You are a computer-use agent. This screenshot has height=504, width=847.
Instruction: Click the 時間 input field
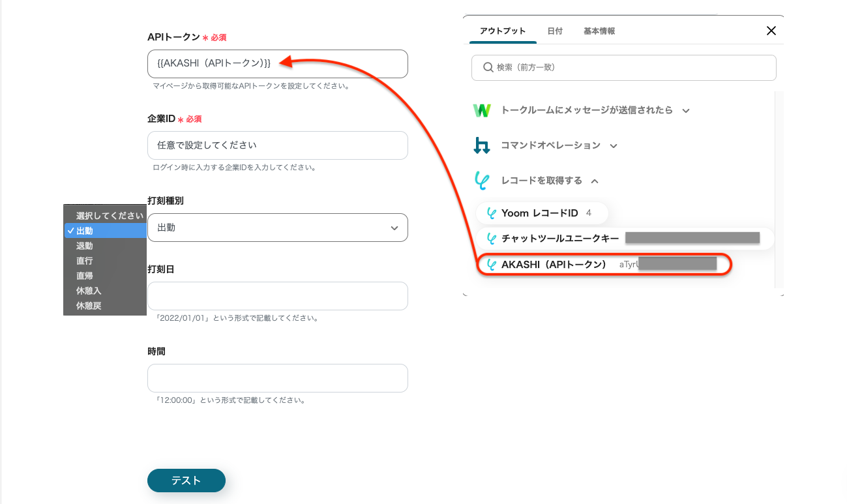pyautogui.click(x=278, y=378)
